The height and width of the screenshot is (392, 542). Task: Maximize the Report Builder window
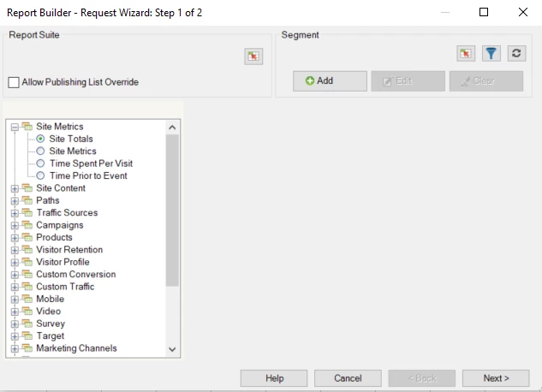(484, 13)
